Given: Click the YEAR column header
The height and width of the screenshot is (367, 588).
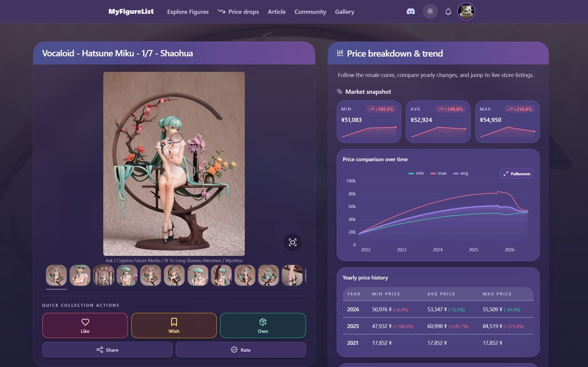Looking at the screenshot, I should click(x=354, y=294).
